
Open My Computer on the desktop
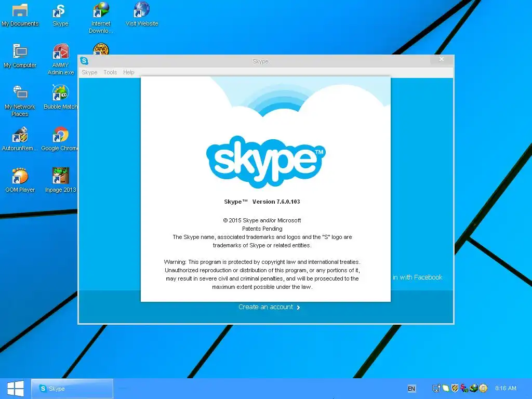[x=20, y=56]
